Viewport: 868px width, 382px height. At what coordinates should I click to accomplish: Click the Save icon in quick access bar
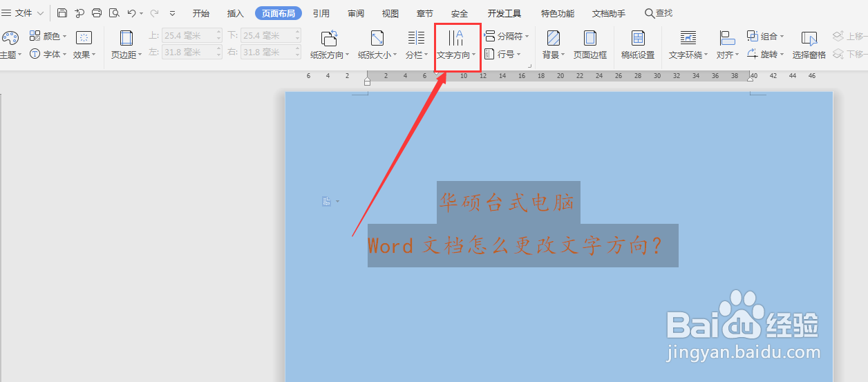pos(62,13)
